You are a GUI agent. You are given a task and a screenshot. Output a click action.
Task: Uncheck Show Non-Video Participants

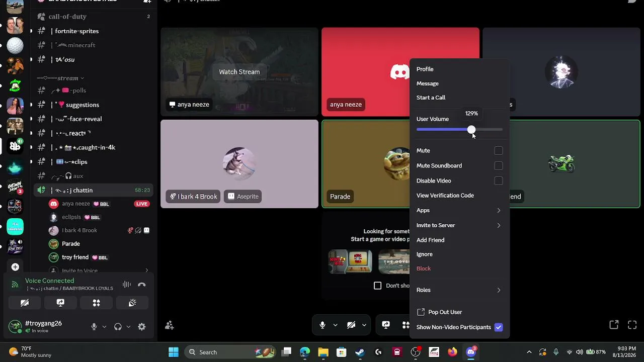click(x=499, y=327)
